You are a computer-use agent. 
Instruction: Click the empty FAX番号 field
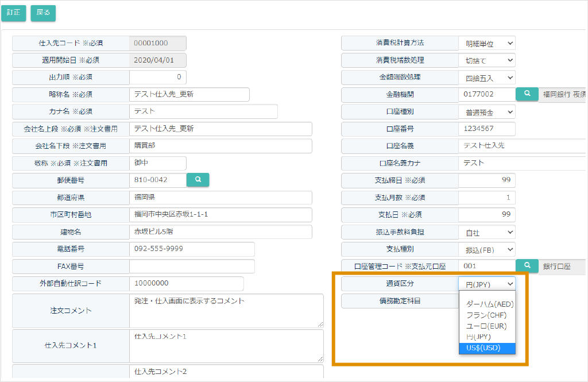[192, 267]
